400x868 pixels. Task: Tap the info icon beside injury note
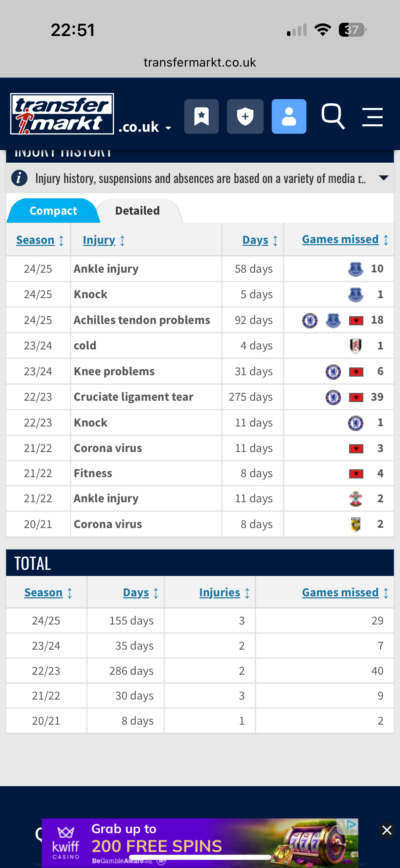point(19,178)
